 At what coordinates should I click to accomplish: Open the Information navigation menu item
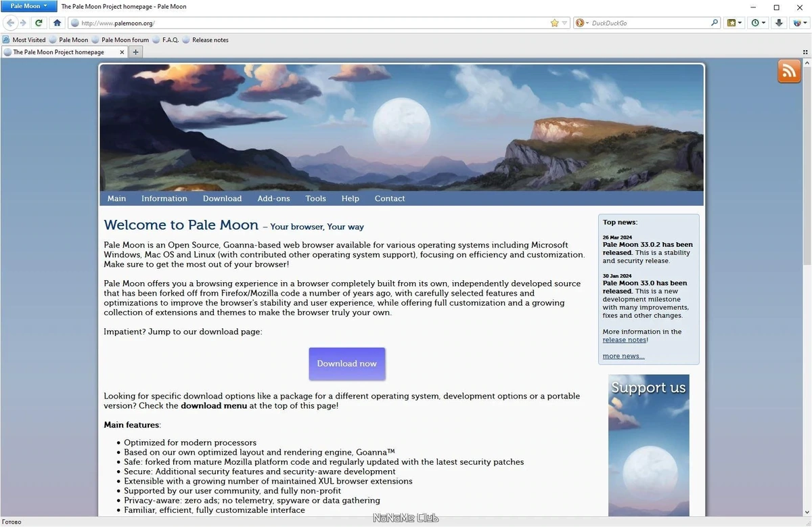point(164,198)
